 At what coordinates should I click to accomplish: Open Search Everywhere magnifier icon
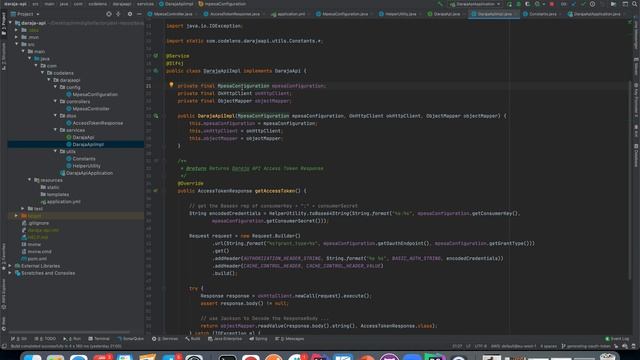click(x=635, y=4)
